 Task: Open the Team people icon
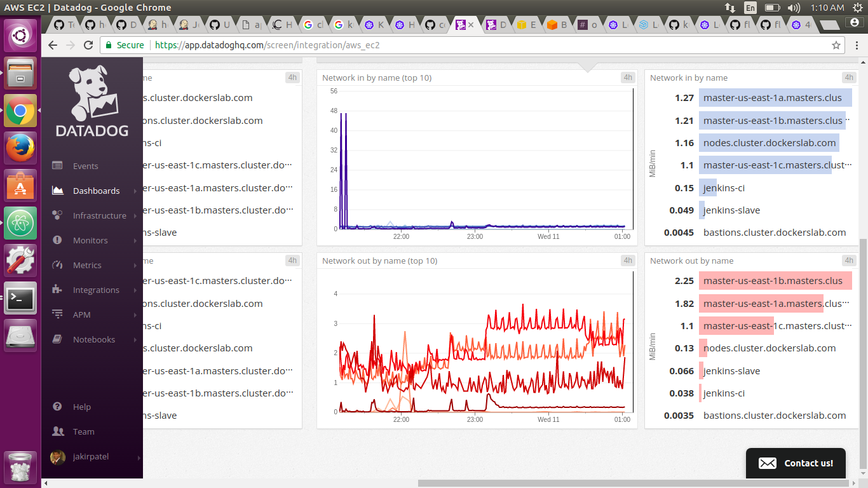58,431
